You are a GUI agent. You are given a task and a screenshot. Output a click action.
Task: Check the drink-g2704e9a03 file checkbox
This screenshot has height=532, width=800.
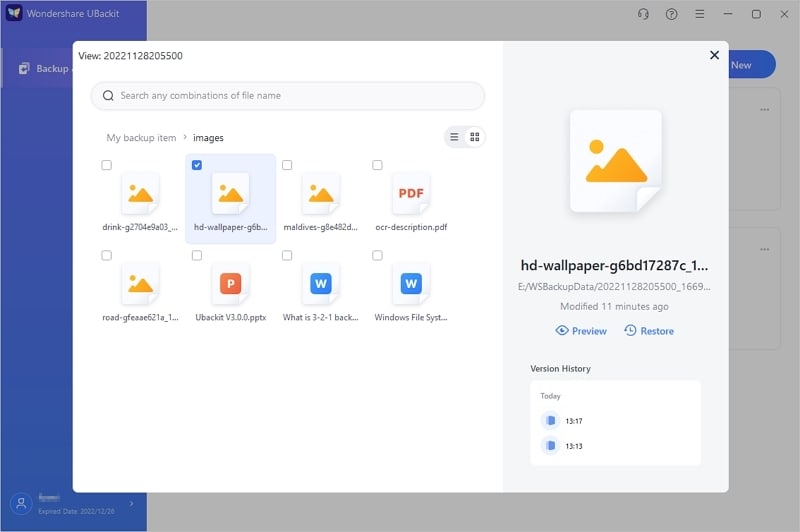point(107,165)
